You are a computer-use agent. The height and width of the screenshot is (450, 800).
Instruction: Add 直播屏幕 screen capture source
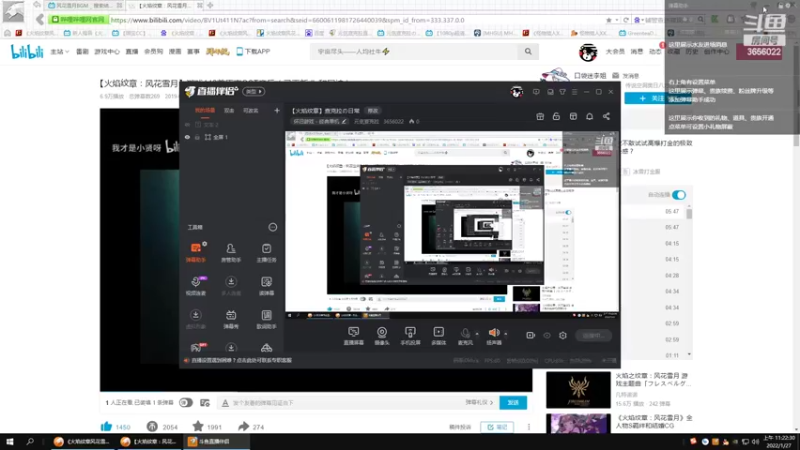point(354,336)
